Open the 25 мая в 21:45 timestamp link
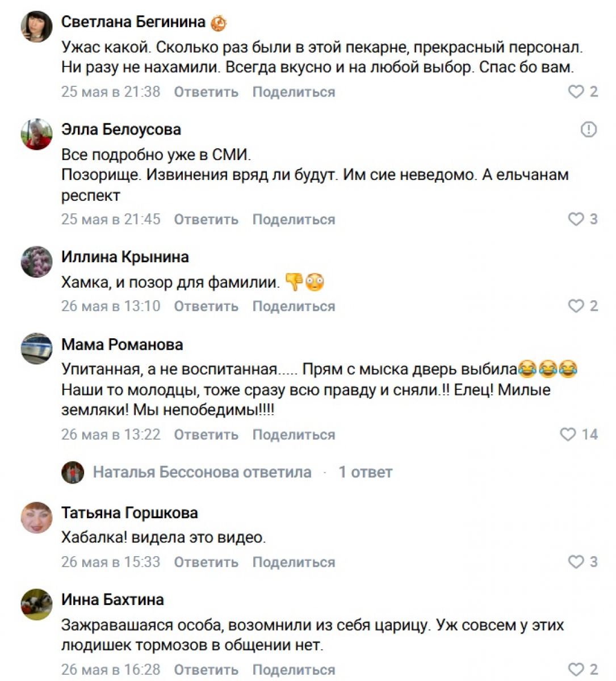 [111, 220]
